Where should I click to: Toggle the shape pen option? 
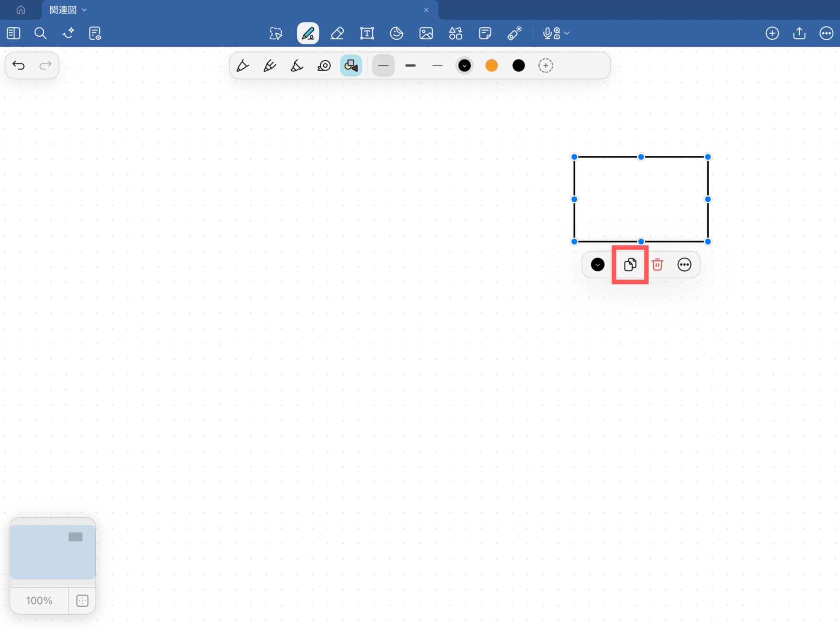pos(351,66)
